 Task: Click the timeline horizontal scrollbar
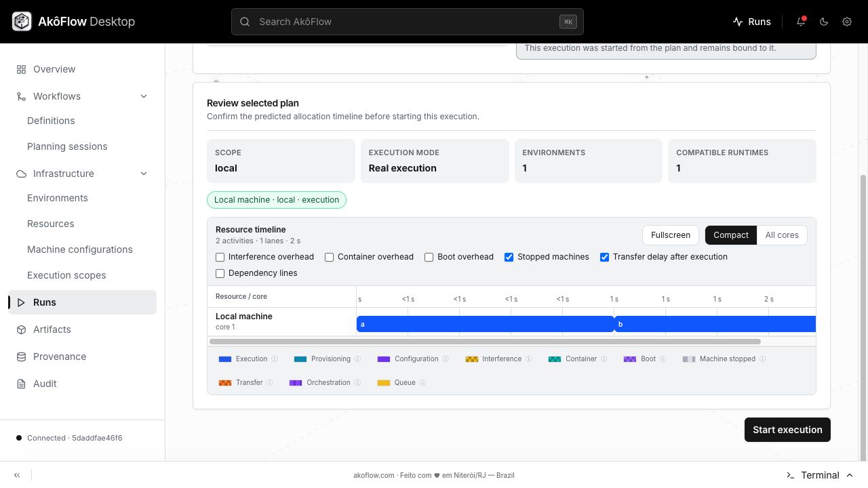485,342
